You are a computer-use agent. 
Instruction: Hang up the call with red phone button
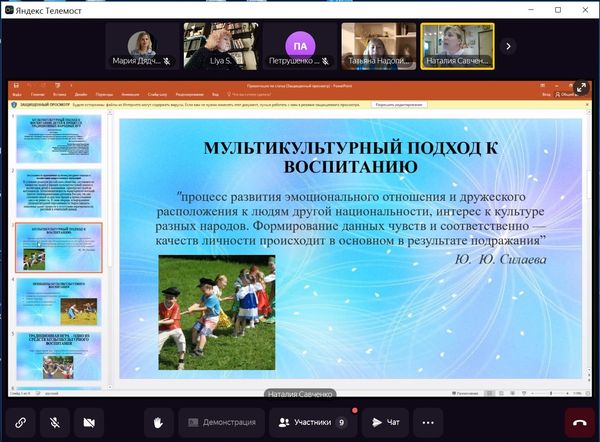coord(580,422)
